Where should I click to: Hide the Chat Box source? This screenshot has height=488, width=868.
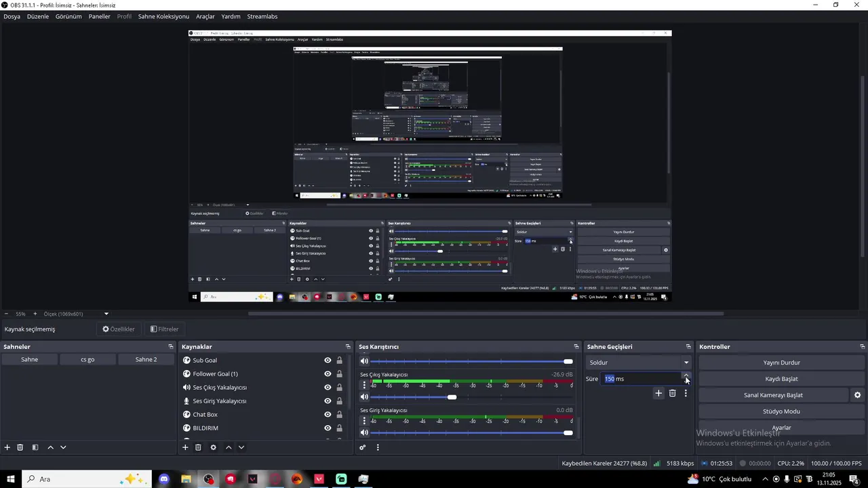328,415
